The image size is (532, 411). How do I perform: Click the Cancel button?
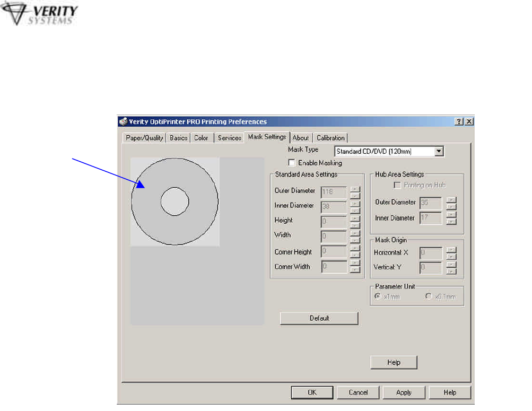tap(358, 392)
